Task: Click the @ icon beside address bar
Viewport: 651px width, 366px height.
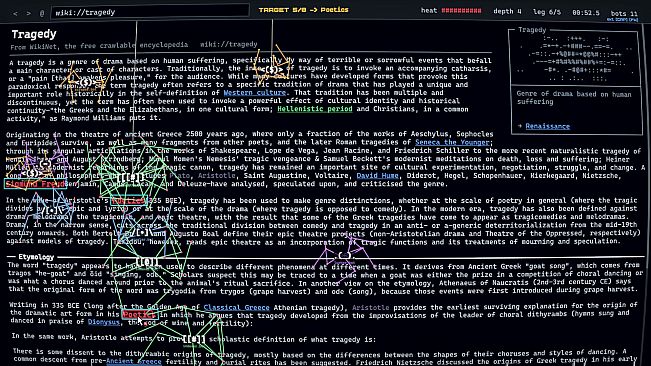Action: tap(42, 13)
